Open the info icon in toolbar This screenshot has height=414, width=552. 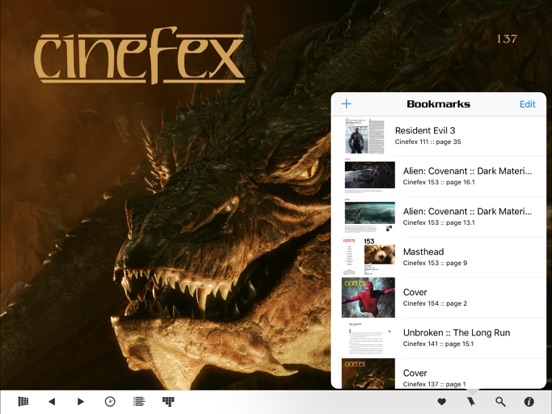tap(529, 401)
